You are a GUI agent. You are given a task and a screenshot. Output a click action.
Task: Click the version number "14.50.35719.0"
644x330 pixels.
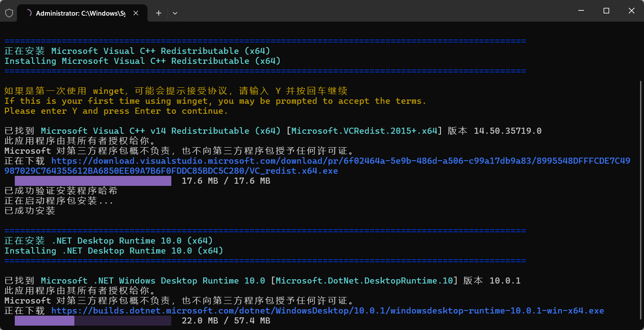[508, 131]
